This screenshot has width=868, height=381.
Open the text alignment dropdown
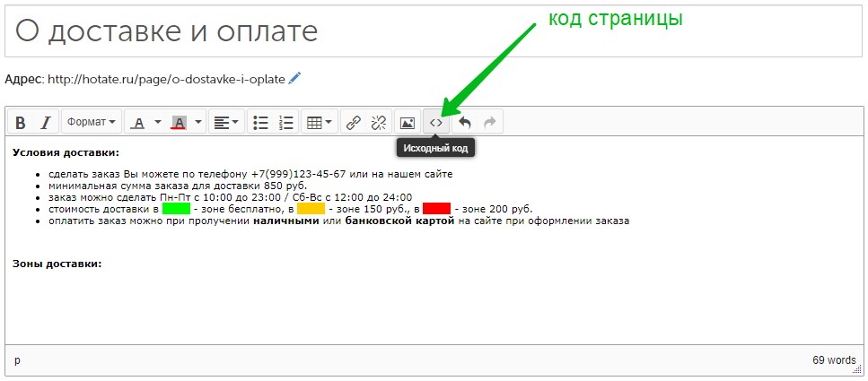pos(226,122)
